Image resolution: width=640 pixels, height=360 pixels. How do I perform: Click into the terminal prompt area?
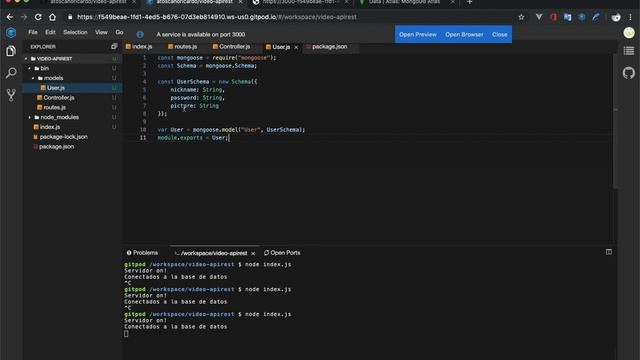[x=126, y=333]
